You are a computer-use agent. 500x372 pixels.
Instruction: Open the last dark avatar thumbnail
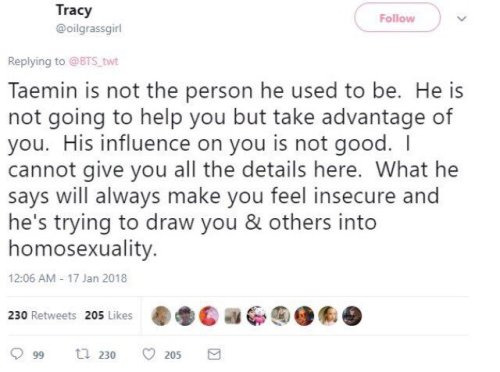[x=352, y=315]
